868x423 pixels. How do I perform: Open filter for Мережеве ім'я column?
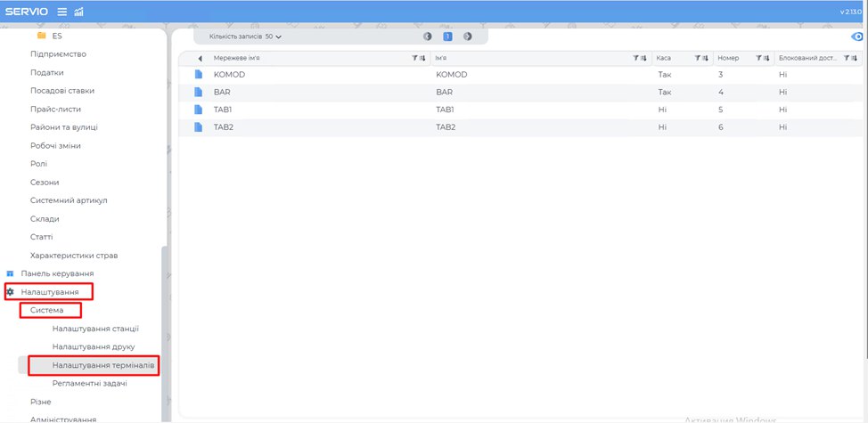(414, 58)
